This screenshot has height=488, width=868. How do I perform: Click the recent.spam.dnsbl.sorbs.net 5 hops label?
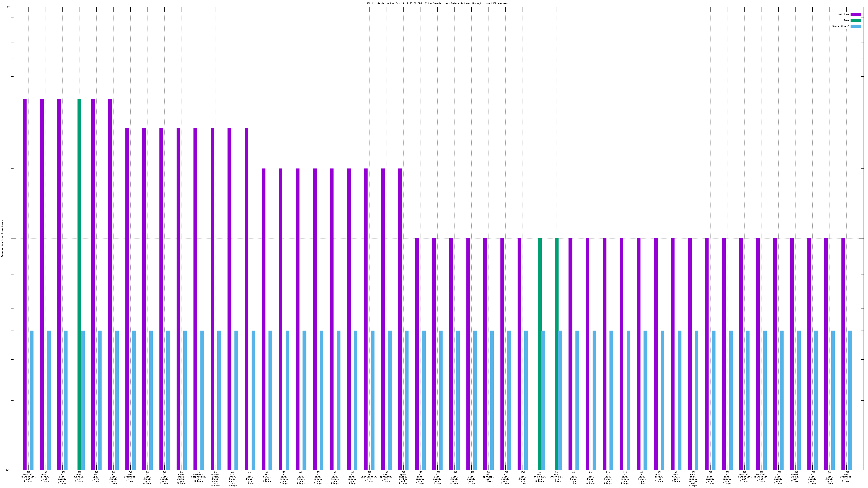(216, 479)
